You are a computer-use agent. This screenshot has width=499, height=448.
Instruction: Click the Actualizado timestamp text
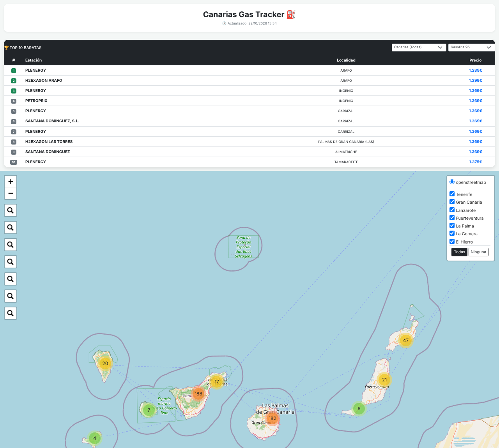pyautogui.click(x=249, y=23)
